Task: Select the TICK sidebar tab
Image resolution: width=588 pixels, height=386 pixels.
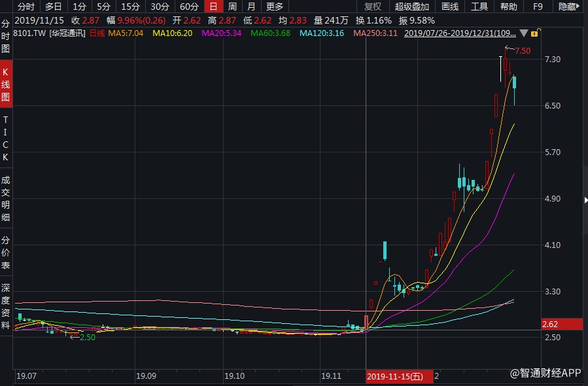Action: (6, 139)
